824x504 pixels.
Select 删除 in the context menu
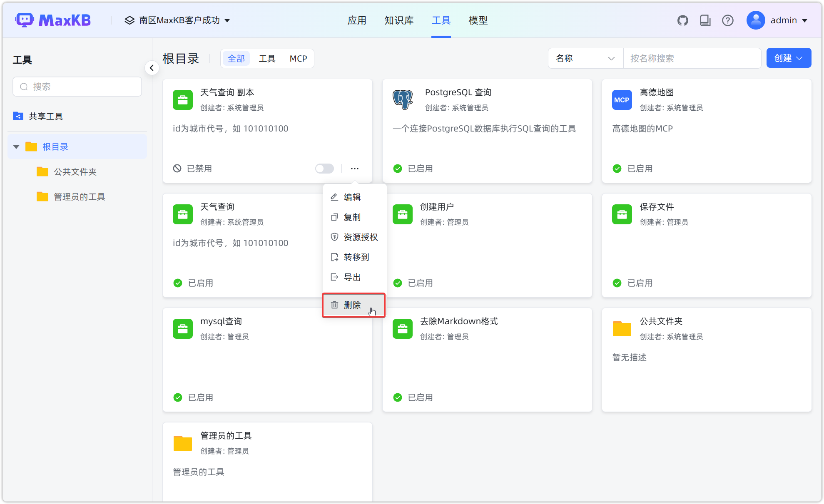353,305
